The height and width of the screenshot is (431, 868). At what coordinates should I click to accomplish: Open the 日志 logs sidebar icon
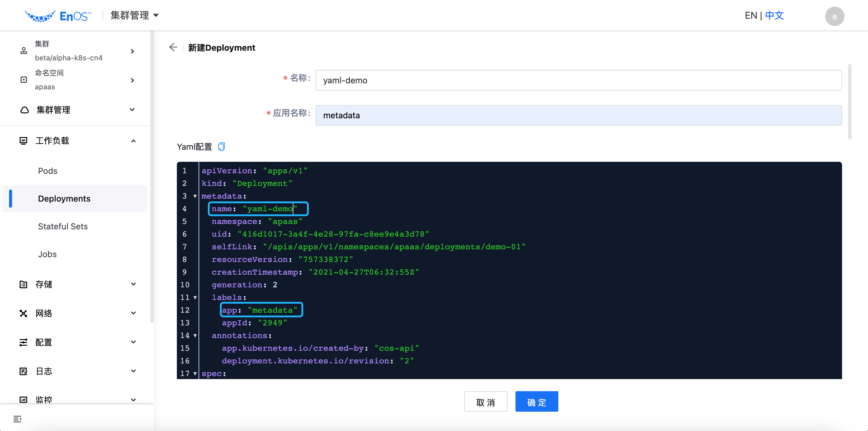23,371
